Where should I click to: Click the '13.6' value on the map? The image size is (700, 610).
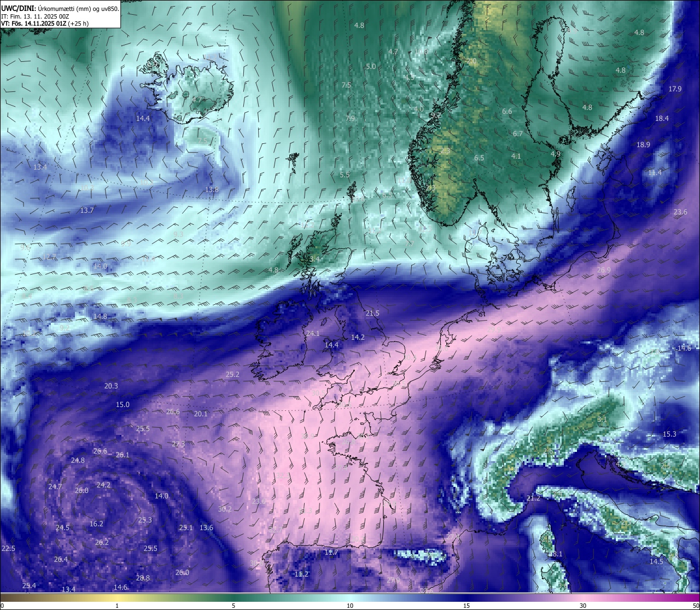206,528
